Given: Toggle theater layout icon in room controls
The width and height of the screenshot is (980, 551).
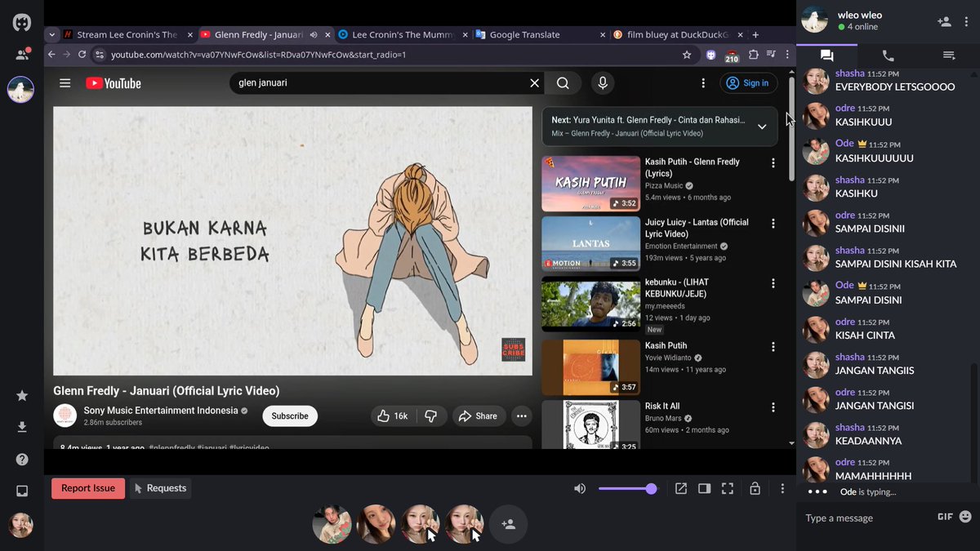Looking at the screenshot, I should pos(705,489).
